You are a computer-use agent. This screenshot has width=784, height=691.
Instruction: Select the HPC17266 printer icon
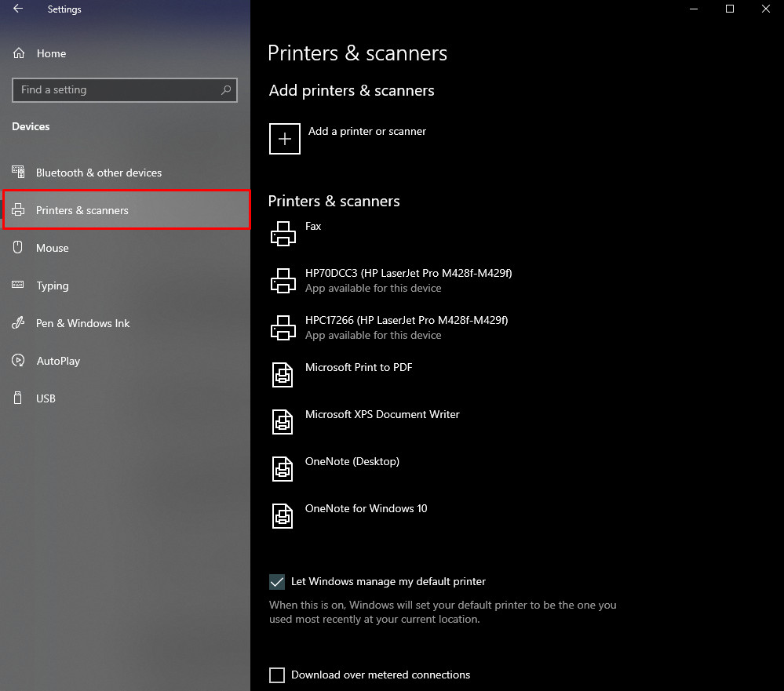pos(283,328)
